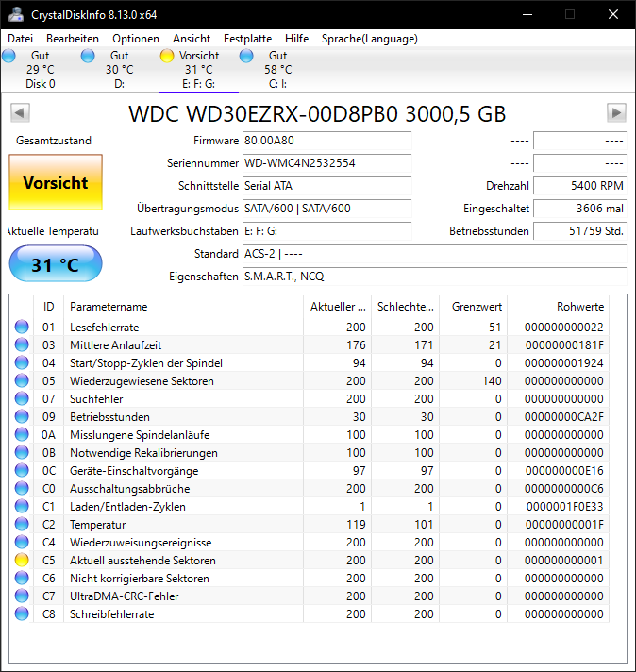Go to next disk with right arrow
636x672 pixels.
616,112
